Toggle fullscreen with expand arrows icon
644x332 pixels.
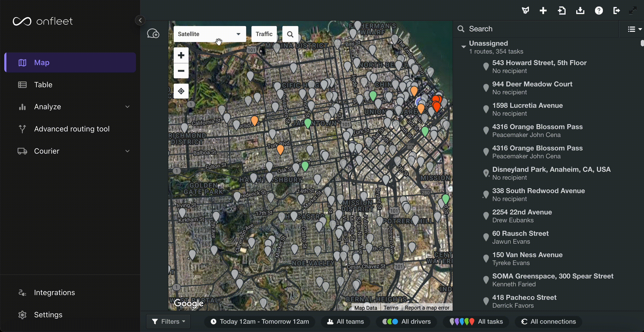[633, 10]
